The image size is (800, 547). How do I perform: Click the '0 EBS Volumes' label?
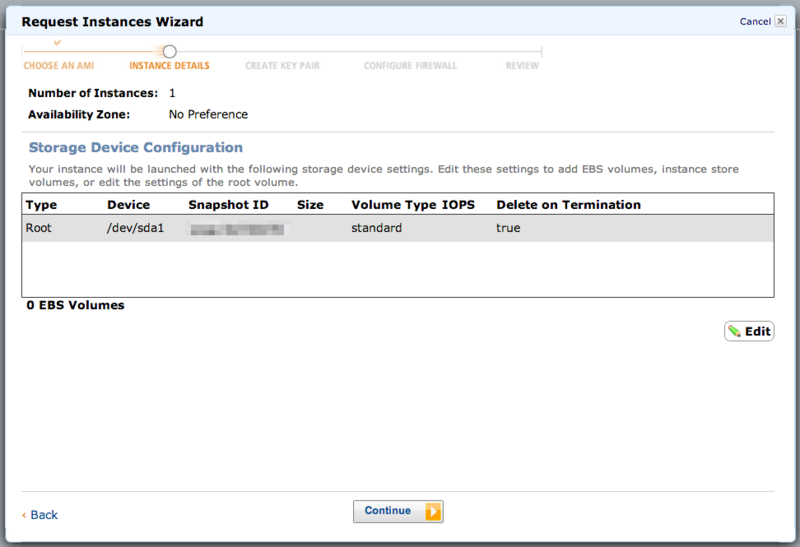pos(76,305)
